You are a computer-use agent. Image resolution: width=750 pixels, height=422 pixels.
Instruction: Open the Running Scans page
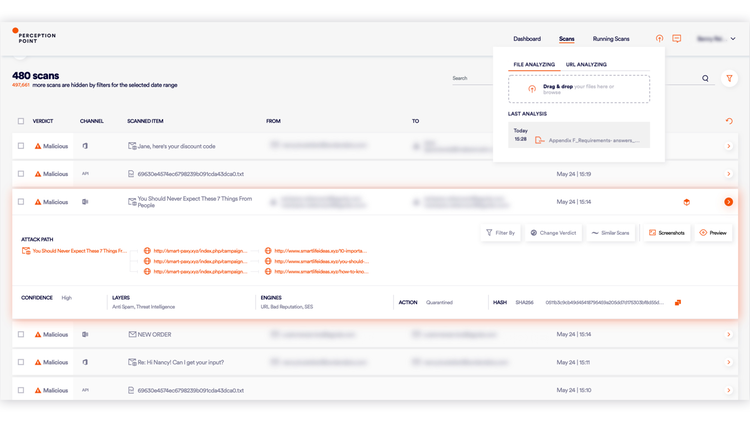pos(611,39)
